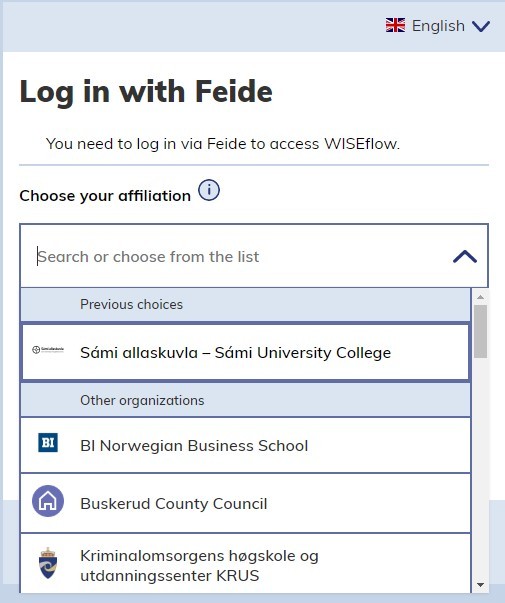Expand language menu via down chevron
The image size is (505, 603).
[x=481, y=26]
